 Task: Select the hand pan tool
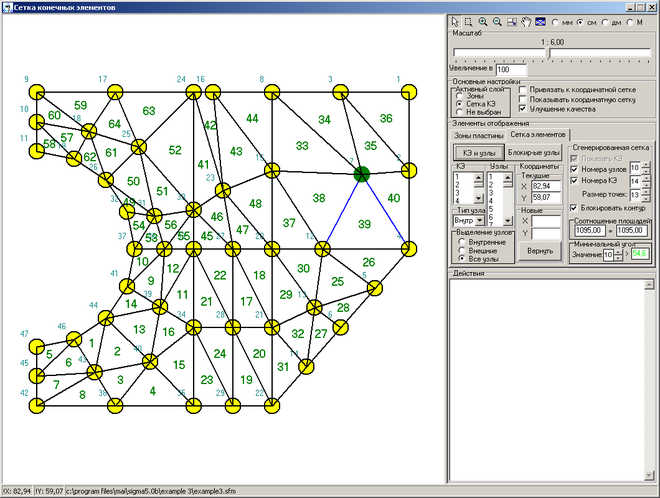click(x=526, y=22)
